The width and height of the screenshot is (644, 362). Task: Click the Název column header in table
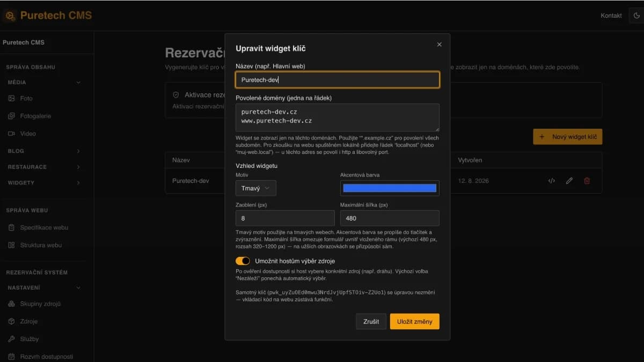click(181, 160)
